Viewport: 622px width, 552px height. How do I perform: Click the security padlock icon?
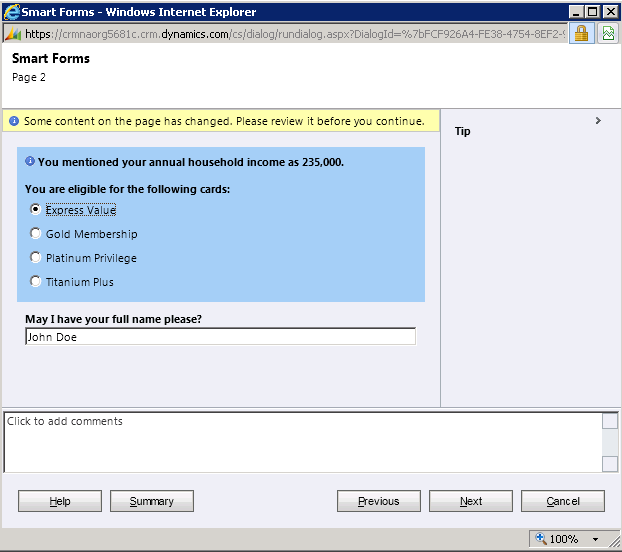point(580,33)
